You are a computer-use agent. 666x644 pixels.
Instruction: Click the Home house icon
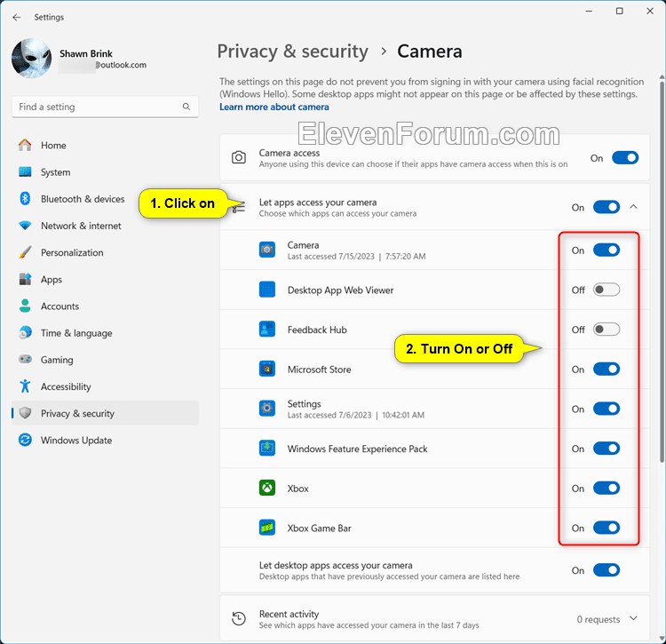tap(25, 146)
